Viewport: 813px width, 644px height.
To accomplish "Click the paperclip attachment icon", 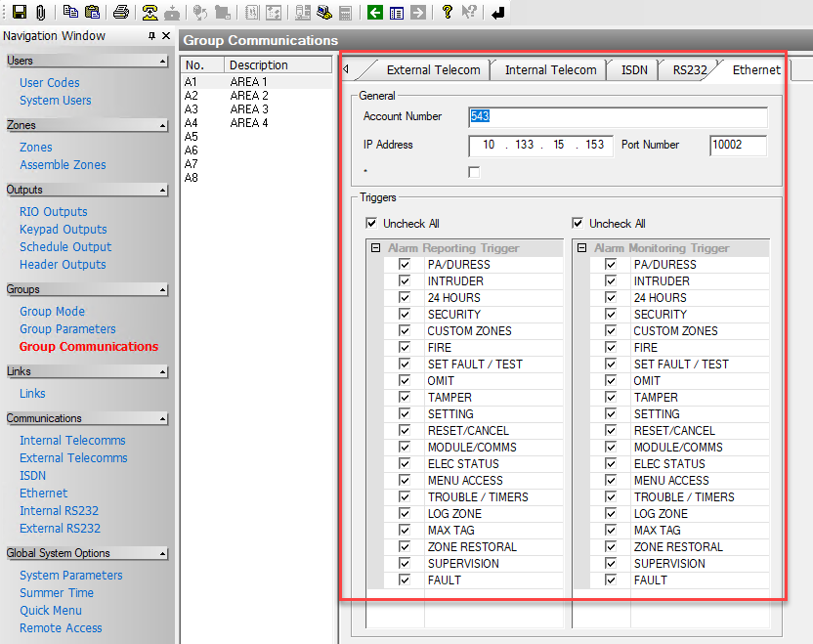I will click(40, 12).
